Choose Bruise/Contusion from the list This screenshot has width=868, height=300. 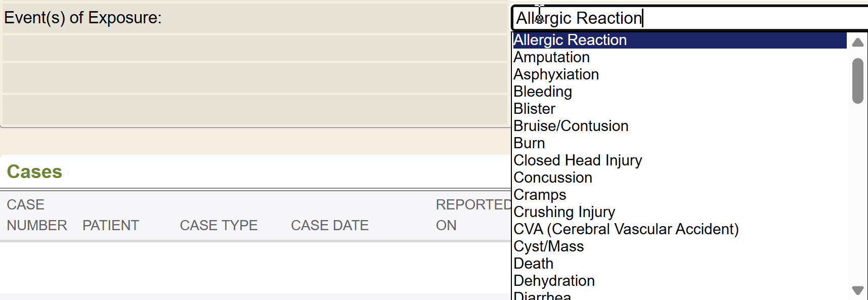point(571,126)
